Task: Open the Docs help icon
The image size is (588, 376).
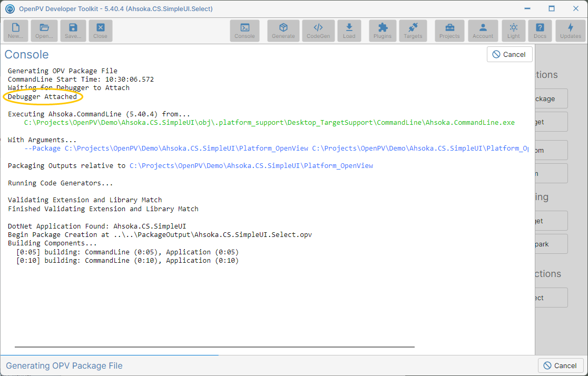Action: 540,31
